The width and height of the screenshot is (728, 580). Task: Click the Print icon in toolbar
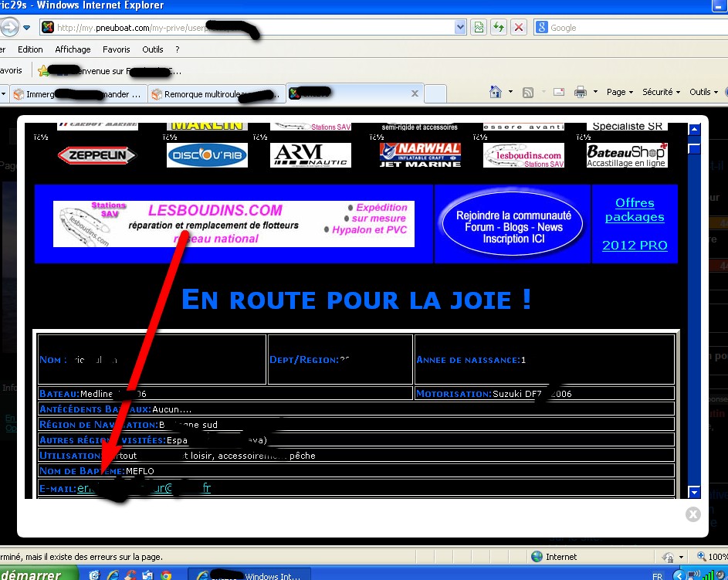point(581,93)
